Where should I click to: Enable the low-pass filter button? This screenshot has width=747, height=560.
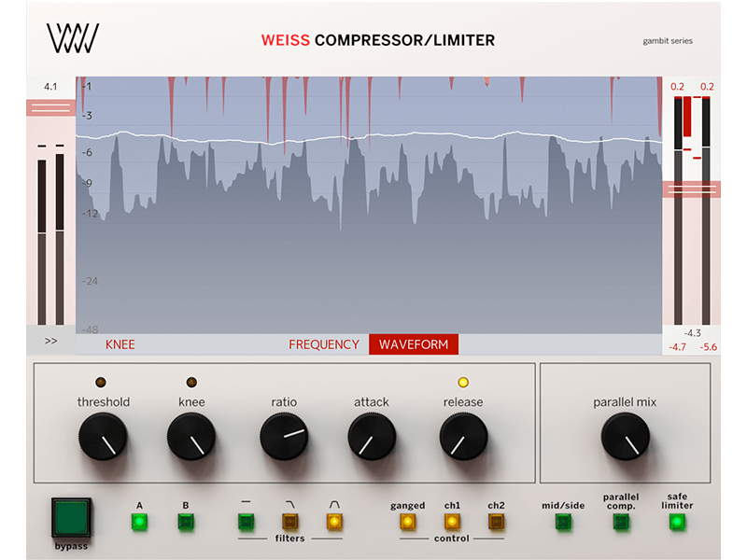[289, 522]
